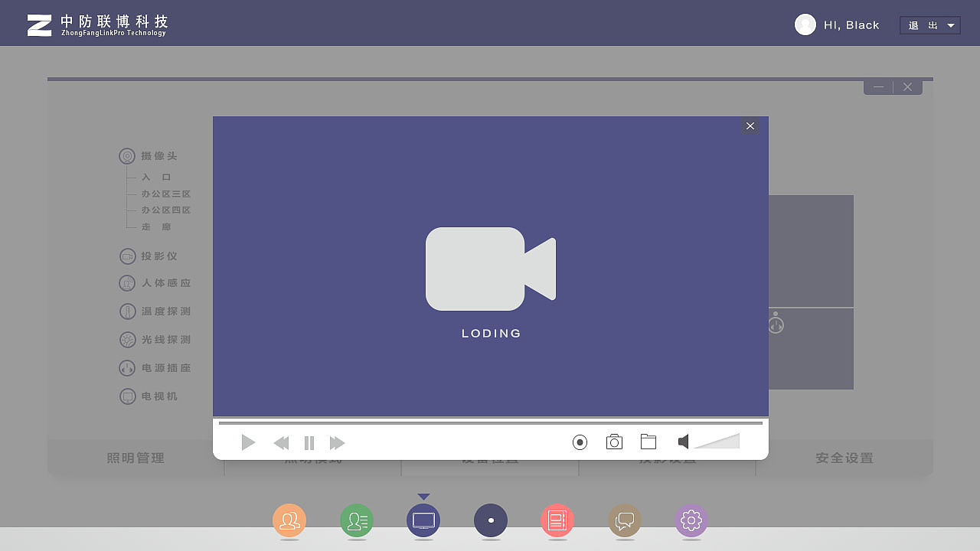This screenshot has height=551, width=980.
Task: Close the video player popup
Action: tap(750, 126)
